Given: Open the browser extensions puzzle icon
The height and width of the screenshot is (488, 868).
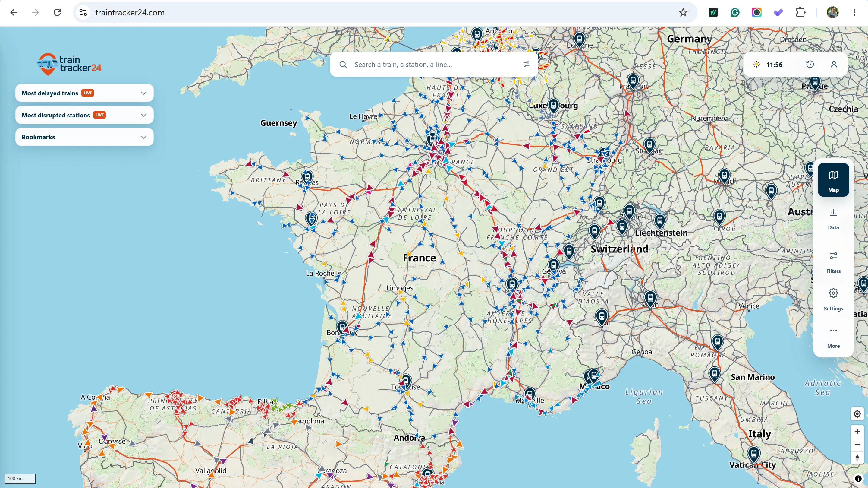Looking at the screenshot, I should tap(800, 12).
